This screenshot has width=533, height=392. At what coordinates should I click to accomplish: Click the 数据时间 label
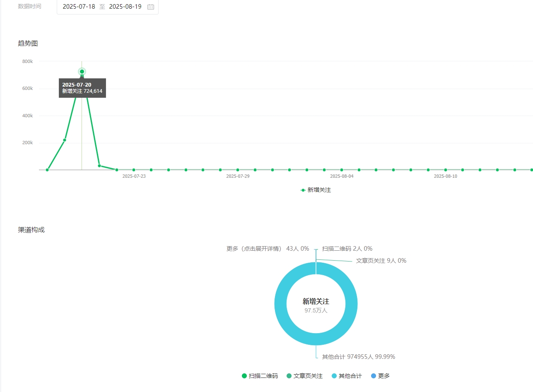click(x=30, y=6)
